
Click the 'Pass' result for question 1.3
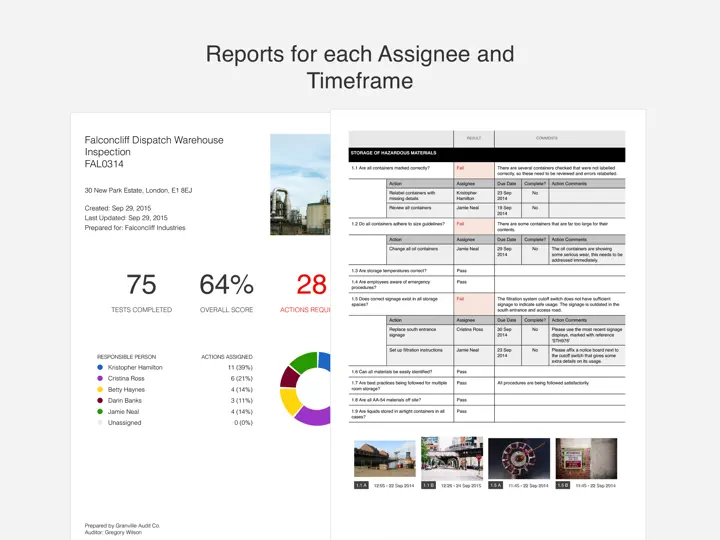[461, 271]
